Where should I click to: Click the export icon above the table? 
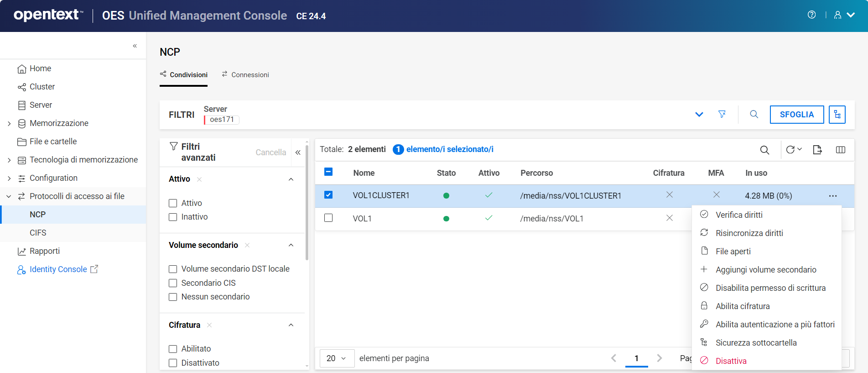coord(817,150)
